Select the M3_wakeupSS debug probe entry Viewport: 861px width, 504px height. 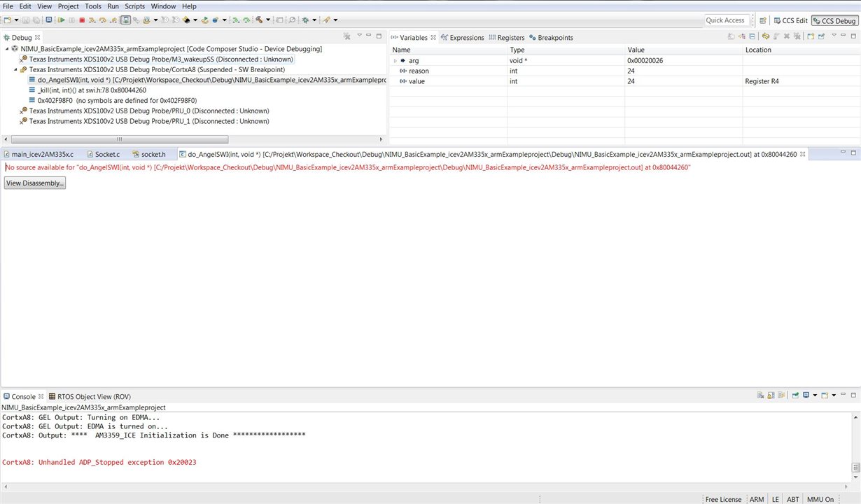pyautogui.click(x=156, y=59)
